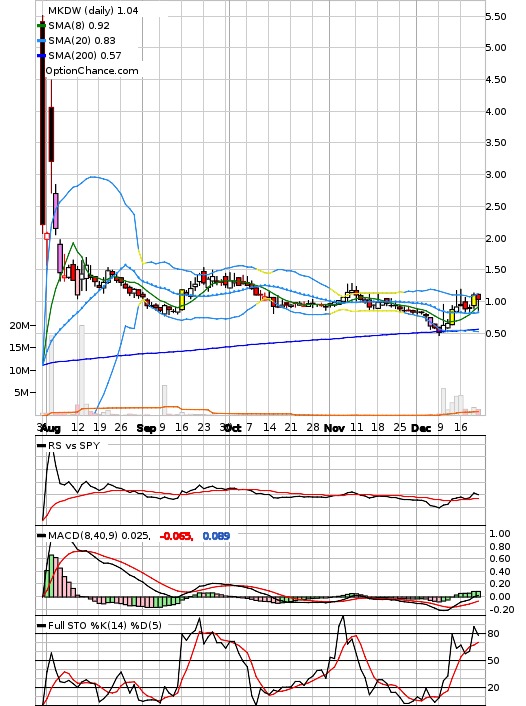
Task: Click the 20M volume axis label
Action: pos(19,326)
